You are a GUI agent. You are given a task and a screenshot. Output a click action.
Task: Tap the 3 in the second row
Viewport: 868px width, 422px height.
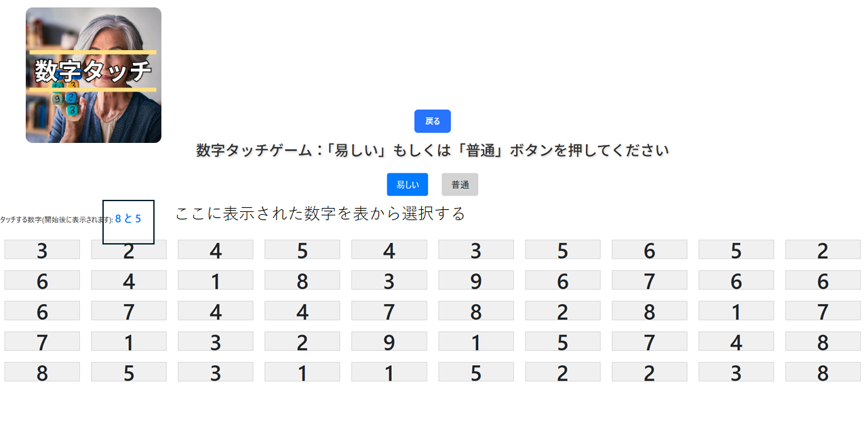389,280
